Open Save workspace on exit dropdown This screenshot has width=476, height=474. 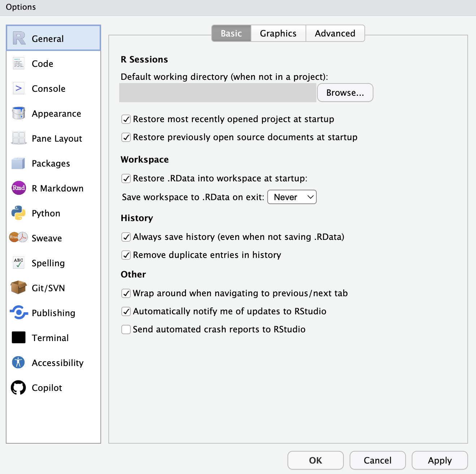coord(292,197)
